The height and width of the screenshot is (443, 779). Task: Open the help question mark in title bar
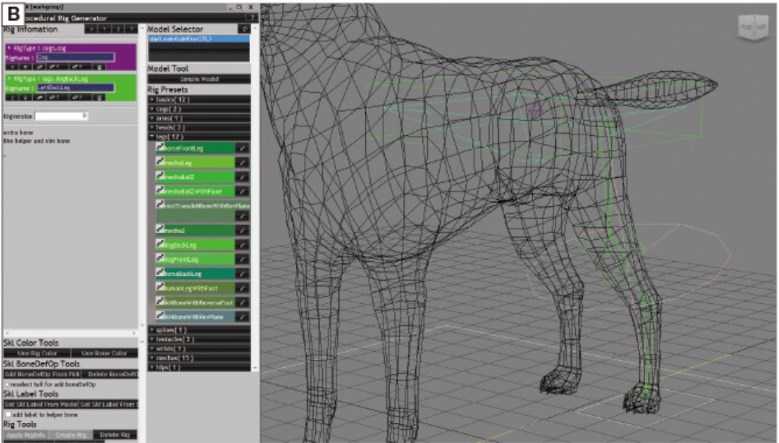tap(252, 18)
